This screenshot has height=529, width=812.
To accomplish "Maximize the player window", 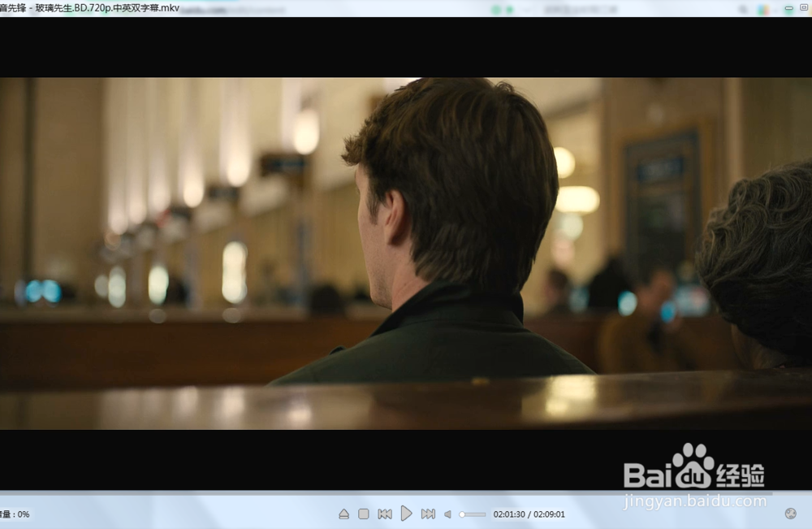I will 804,8.
